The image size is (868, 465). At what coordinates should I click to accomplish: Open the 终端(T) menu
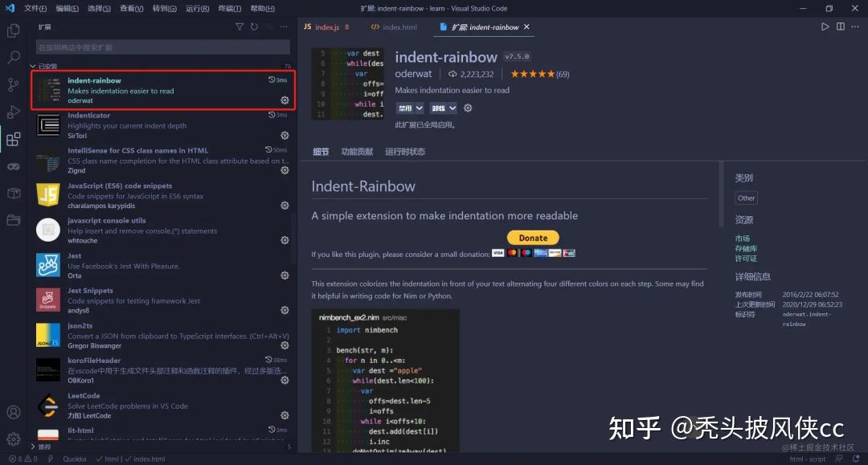point(229,8)
